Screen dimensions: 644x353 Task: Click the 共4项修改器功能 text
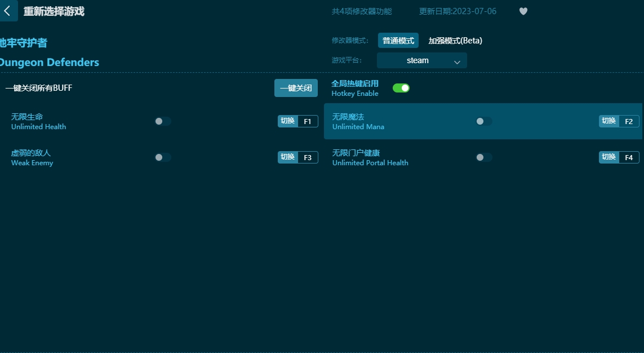(x=361, y=11)
